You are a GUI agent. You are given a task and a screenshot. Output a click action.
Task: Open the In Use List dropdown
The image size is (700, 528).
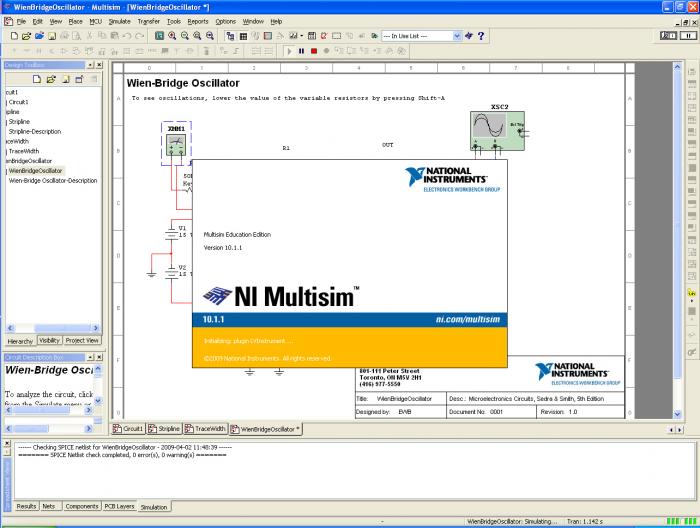pyautogui.click(x=457, y=36)
